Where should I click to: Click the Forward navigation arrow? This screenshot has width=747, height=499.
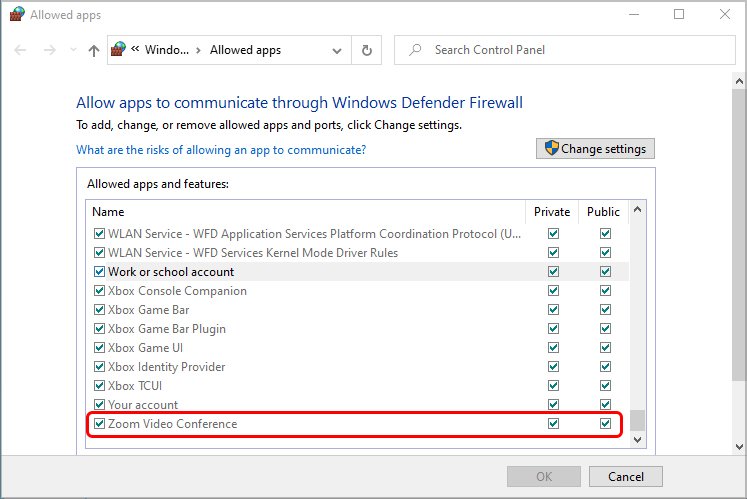[50, 50]
